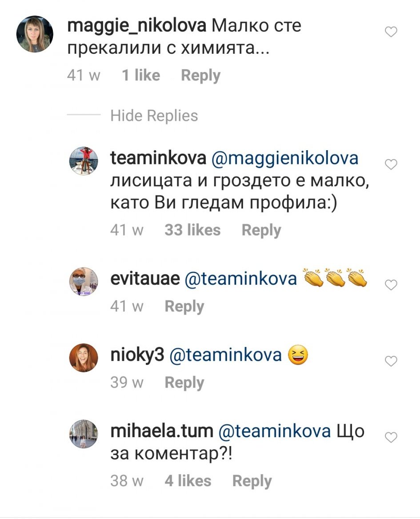The image size is (420, 519).
Task: Like evitauae's clapping emoji reply
Action: tap(391, 285)
